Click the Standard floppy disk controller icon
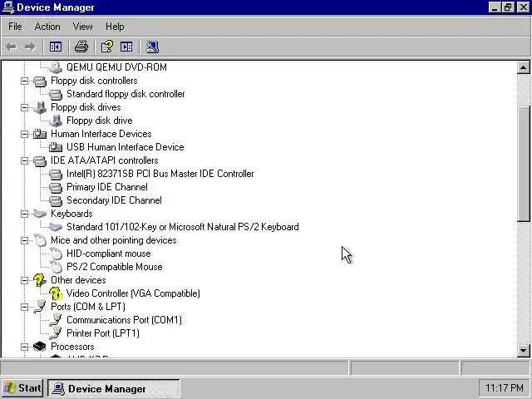The height and width of the screenshot is (399, 532). click(x=56, y=94)
